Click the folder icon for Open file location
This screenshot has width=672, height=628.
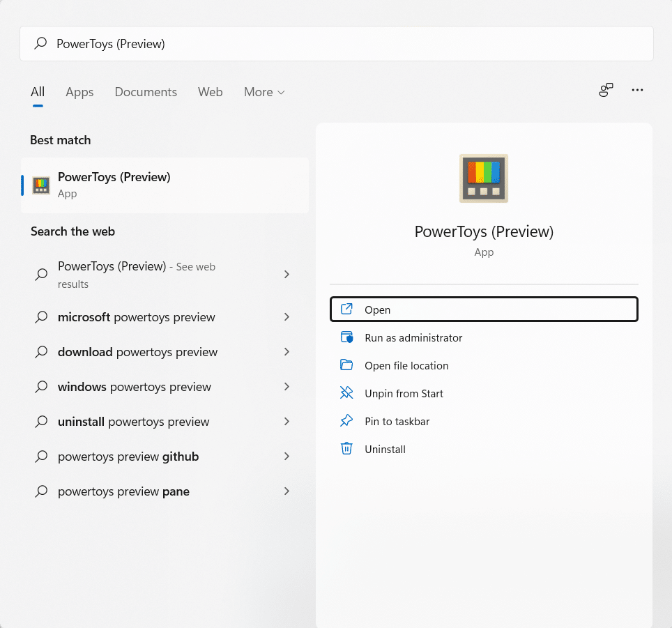pyautogui.click(x=346, y=365)
